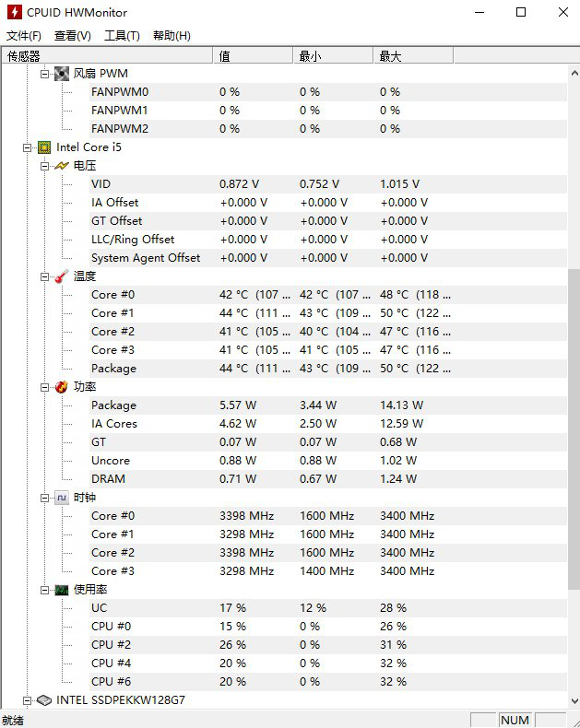Click the fan icon beside 风扇 PWM

[62, 74]
